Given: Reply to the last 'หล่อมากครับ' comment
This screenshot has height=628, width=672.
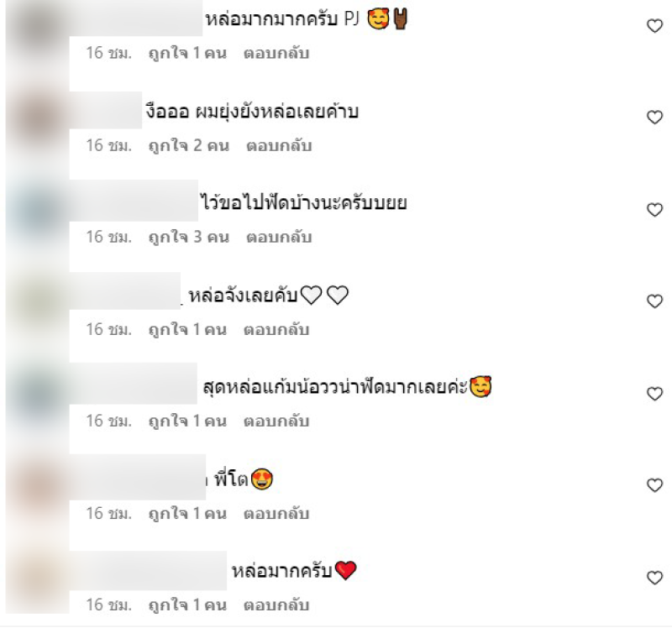Looking at the screenshot, I should (276, 604).
